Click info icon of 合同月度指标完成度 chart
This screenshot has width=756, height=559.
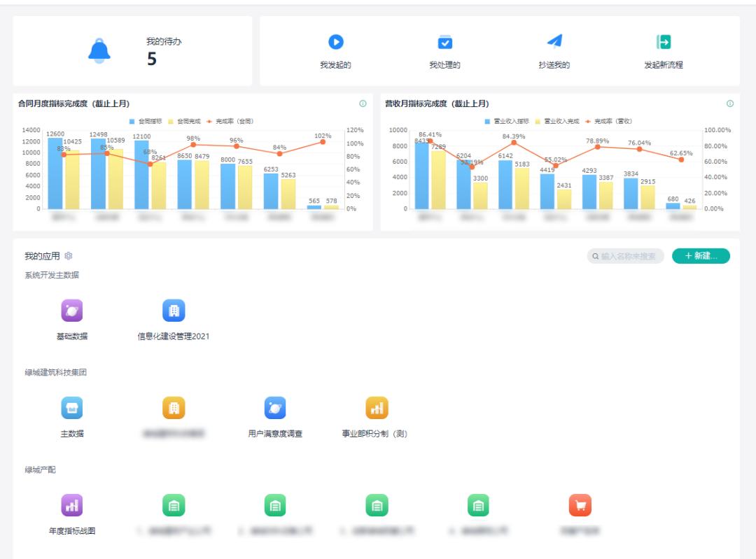[x=363, y=104]
